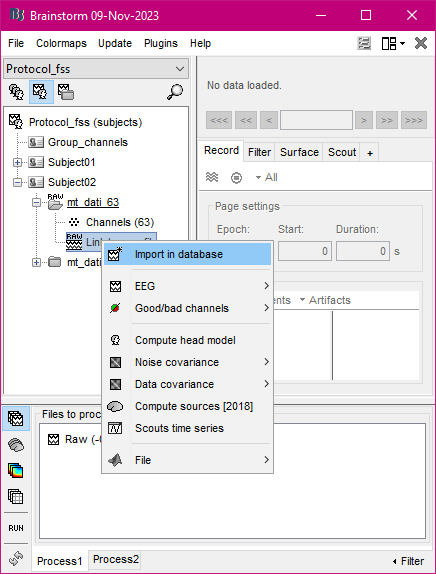436x574 pixels.
Task: Click the Duration input field
Action: tap(363, 251)
